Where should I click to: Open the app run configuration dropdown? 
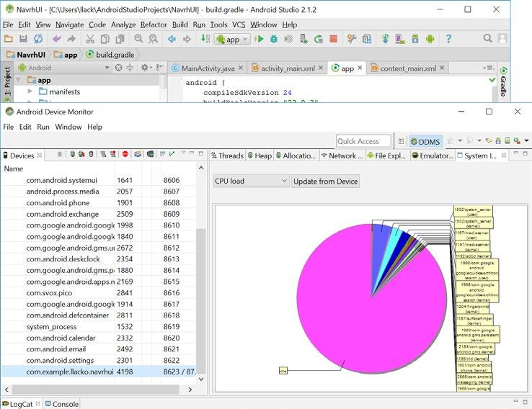tap(232, 40)
